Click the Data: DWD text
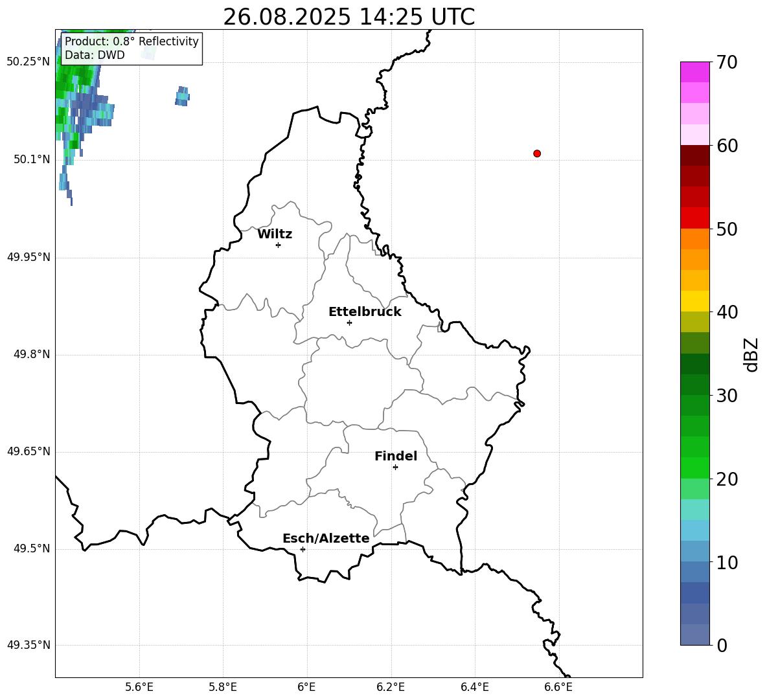Screen dimensions: 767x700 (x=95, y=55)
